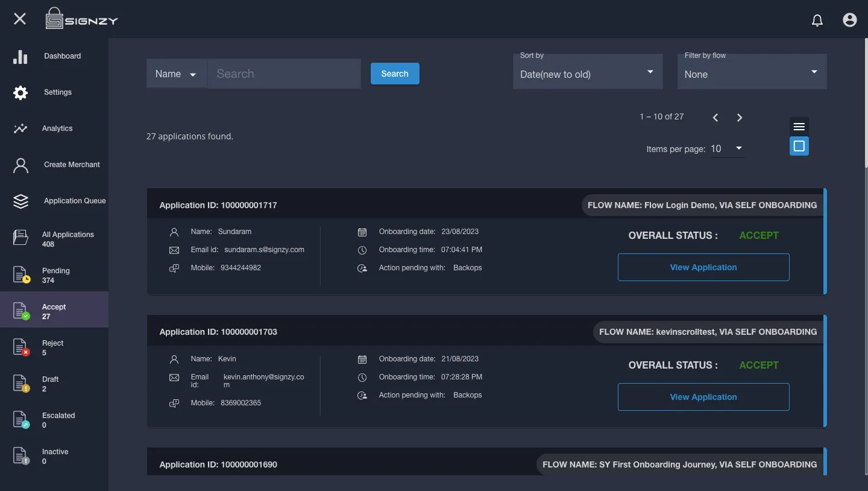Click onboarding date 23/08/2023
Image resolution: width=868 pixels, height=491 pixels.
460,232
